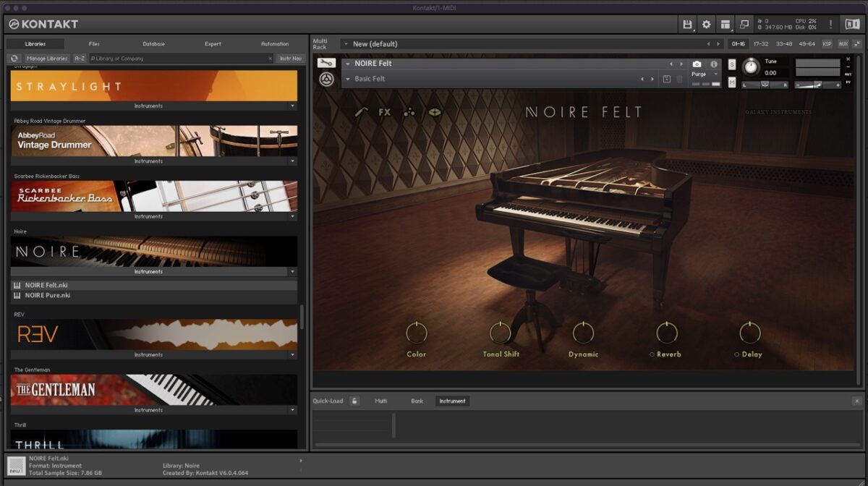Open instrument edit mode with wrench icon
The height and width of the screenshot is (486, 868).
point(326,64)
